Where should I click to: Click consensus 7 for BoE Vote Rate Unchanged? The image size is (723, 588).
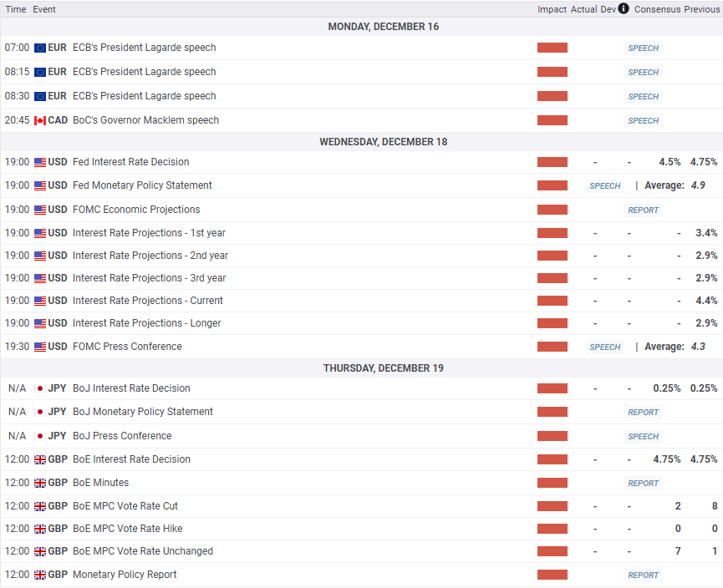pyautogui.click(x=678, y=551)
